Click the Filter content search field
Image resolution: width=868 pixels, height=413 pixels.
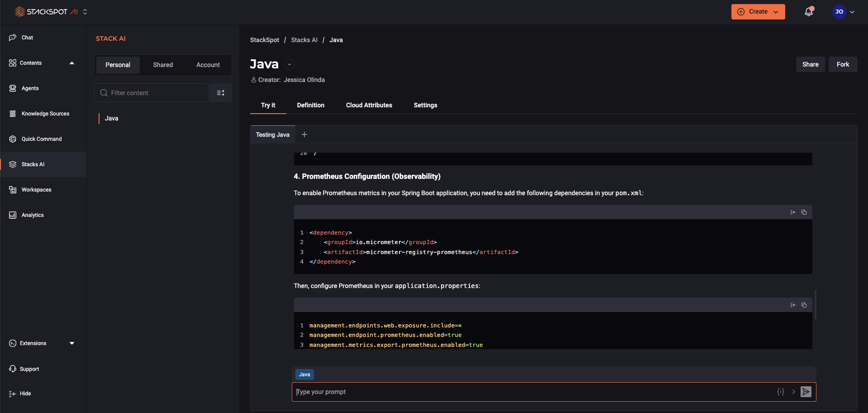point(152,93)
